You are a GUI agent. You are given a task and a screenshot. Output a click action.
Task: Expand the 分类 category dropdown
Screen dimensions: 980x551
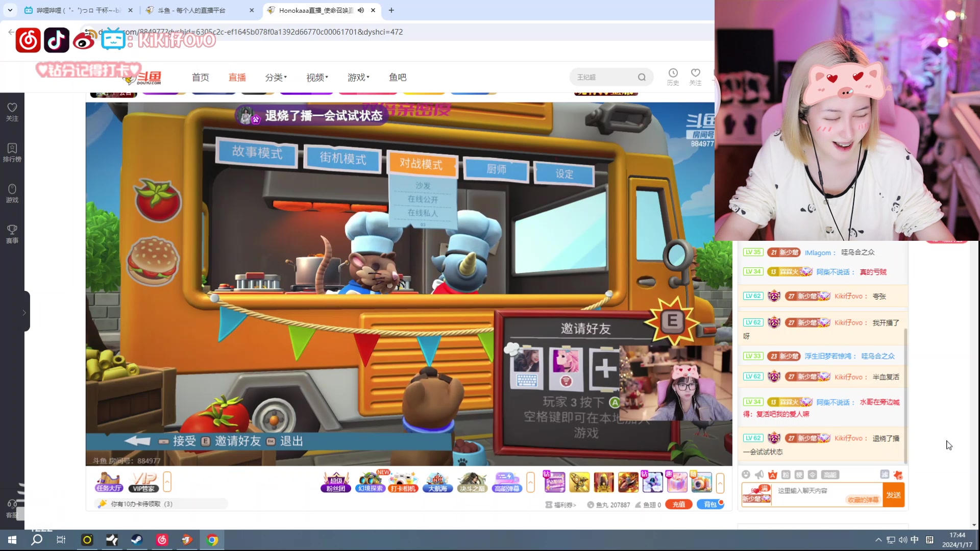coord(276,77)
